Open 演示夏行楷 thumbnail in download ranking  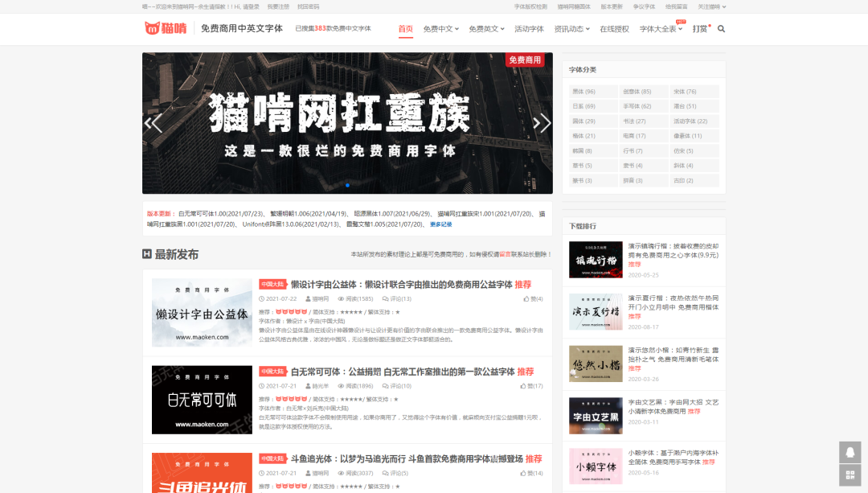596,311
